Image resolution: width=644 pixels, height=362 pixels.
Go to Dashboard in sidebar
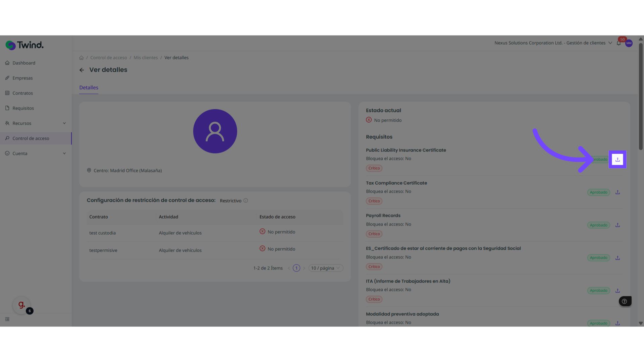pyautogui.click(x=24, y=63)
